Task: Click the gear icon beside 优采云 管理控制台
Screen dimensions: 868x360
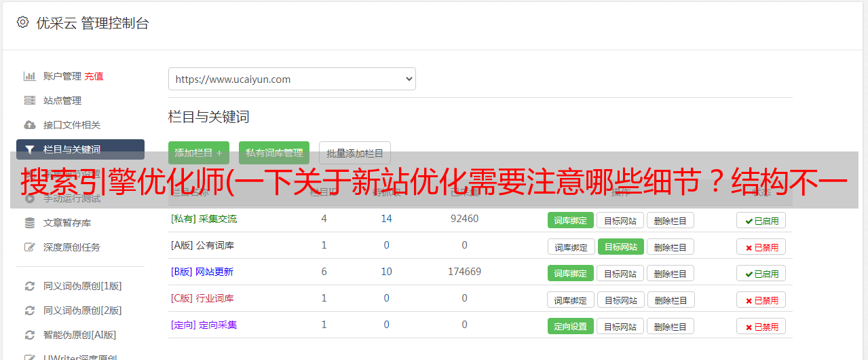Action: [x=22, y=22]
